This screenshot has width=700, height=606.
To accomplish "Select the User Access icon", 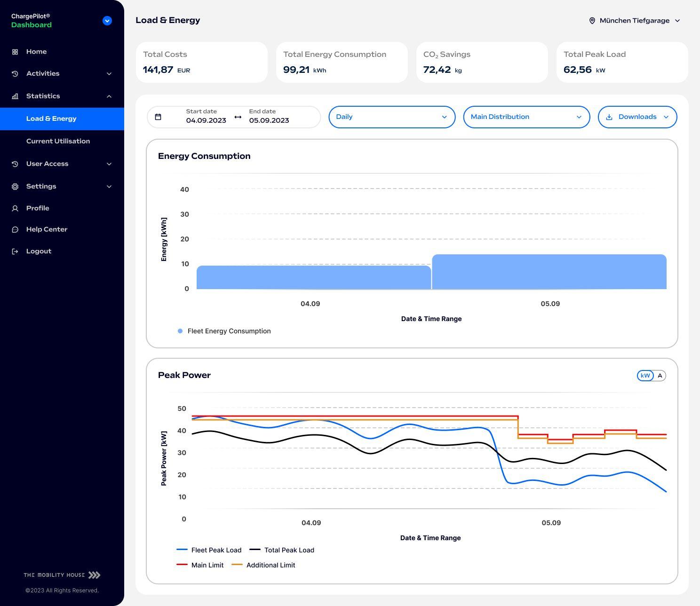I will 15,164.
